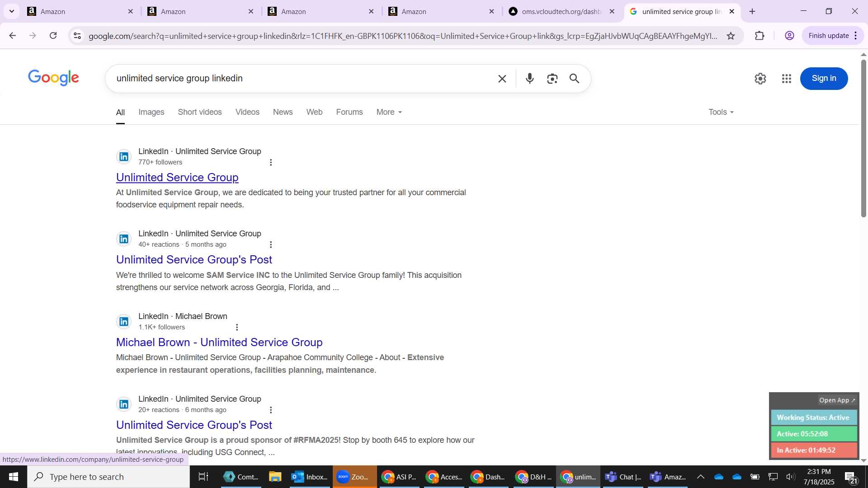
Task: Open the Unlimited Service Group LinkedIn result
Action: [177, 177]
